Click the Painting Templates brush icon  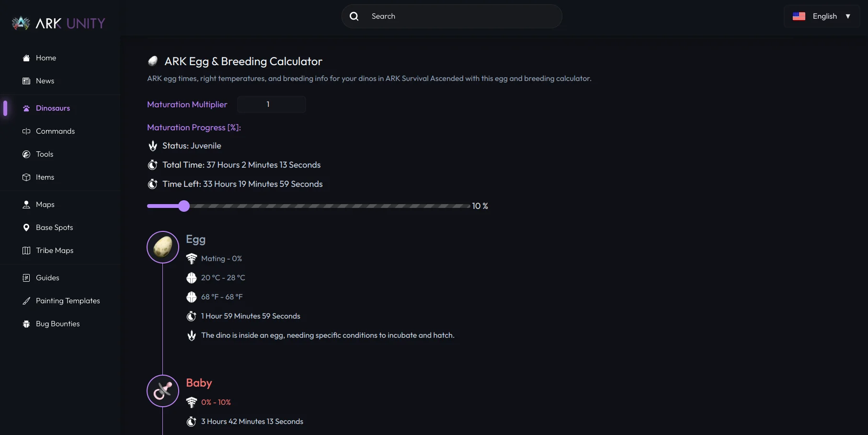26,301
